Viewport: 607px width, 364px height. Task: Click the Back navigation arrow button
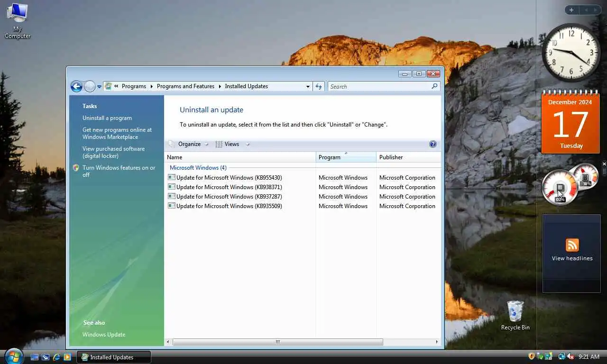pos(76,86)
